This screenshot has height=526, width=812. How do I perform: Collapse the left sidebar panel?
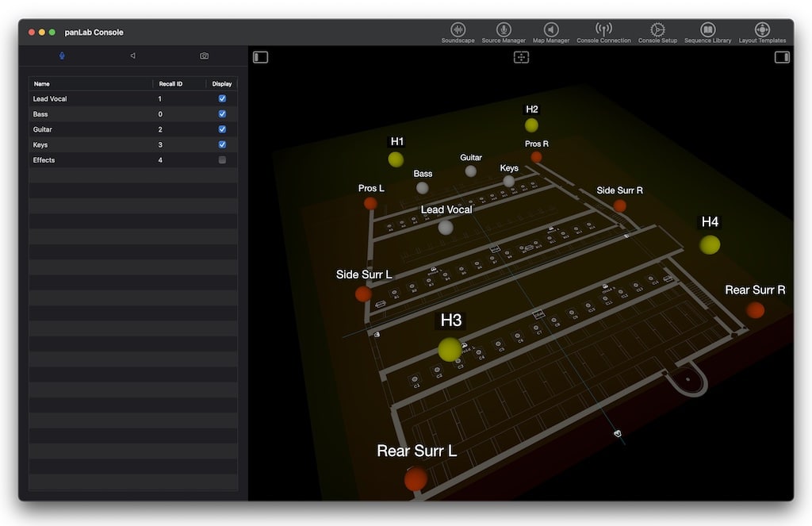261,57
